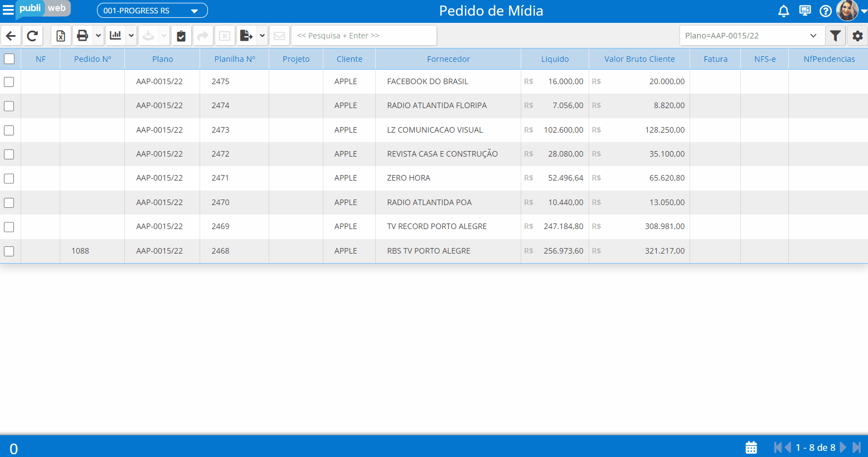Click the forward share arrow icon
Screen dimensions: 868x457
pos(203,36)
